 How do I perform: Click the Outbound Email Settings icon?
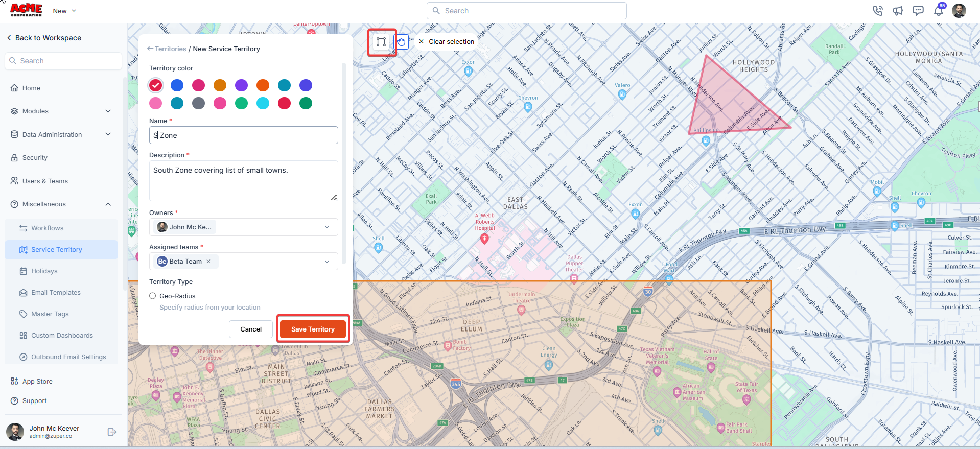(24, 357)
